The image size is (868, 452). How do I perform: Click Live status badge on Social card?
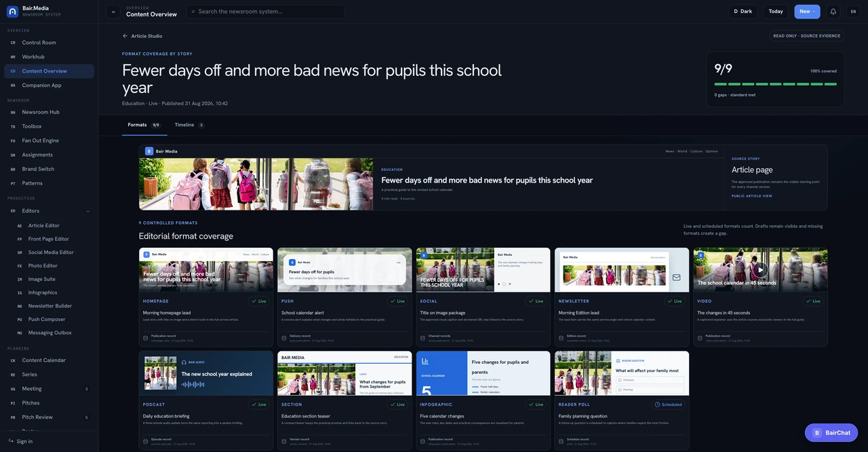(536, 301)
